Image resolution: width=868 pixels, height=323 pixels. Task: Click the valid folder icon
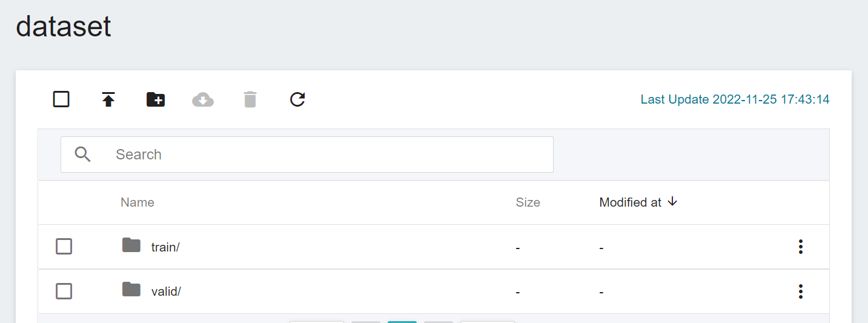pos(131,290)
